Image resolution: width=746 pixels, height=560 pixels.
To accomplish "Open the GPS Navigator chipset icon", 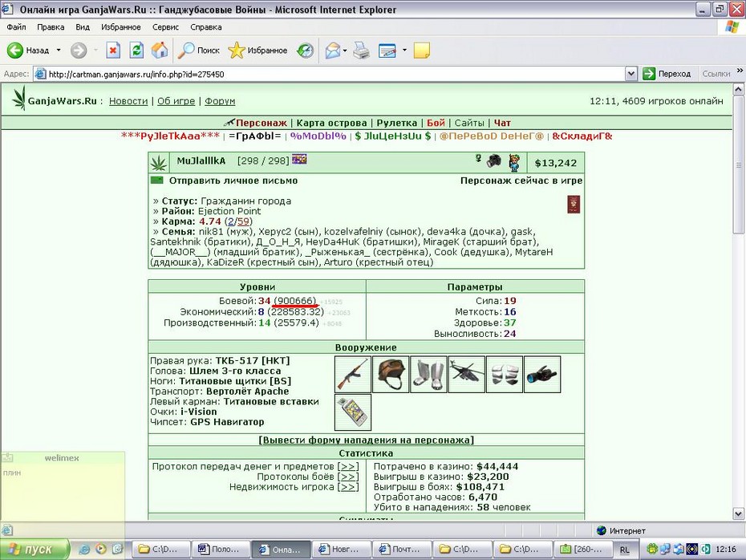I will (352, 412).
